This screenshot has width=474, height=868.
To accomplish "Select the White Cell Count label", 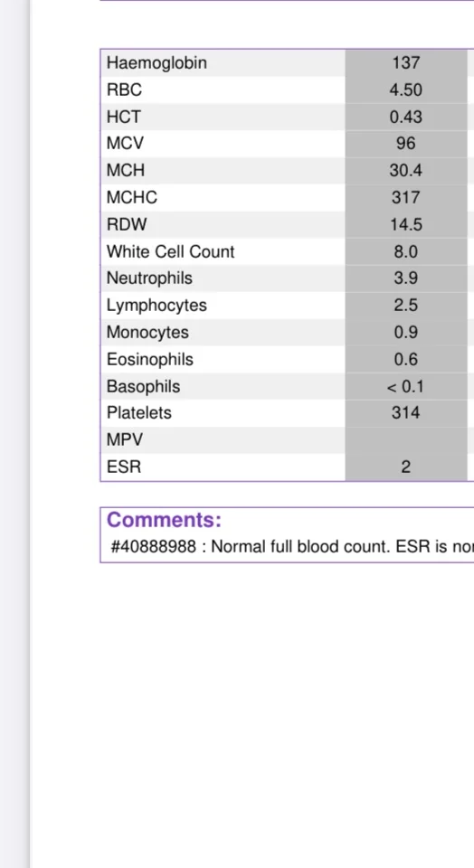I will click(171, 251).
